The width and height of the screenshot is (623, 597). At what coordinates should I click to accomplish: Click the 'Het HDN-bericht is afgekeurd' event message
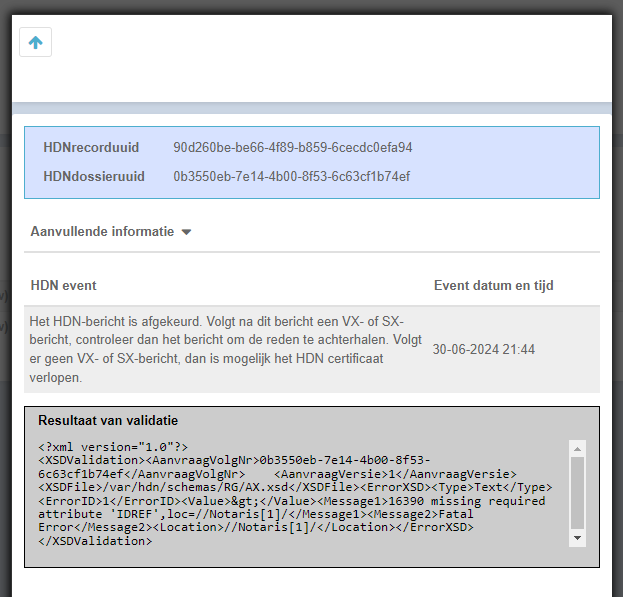(x=225, y=349)
